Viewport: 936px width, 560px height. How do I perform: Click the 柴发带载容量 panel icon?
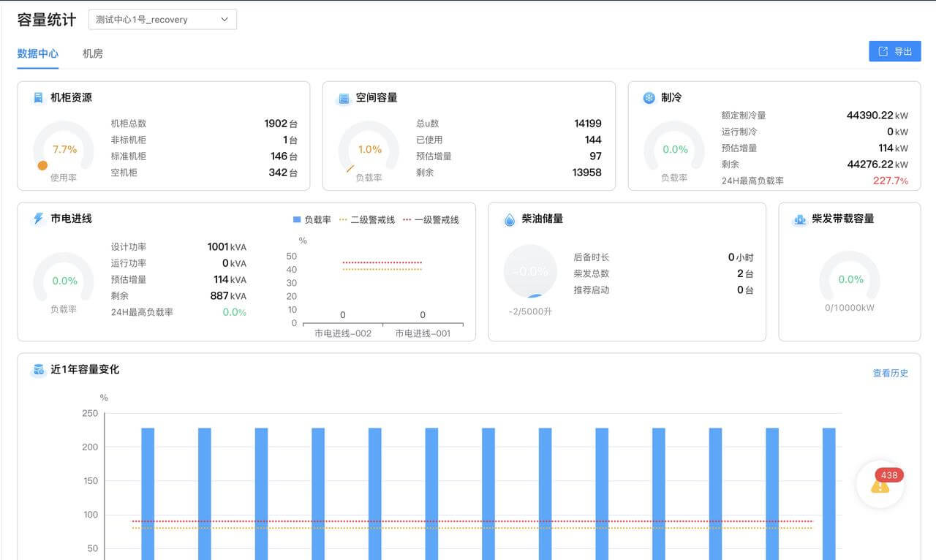[799, 218]
